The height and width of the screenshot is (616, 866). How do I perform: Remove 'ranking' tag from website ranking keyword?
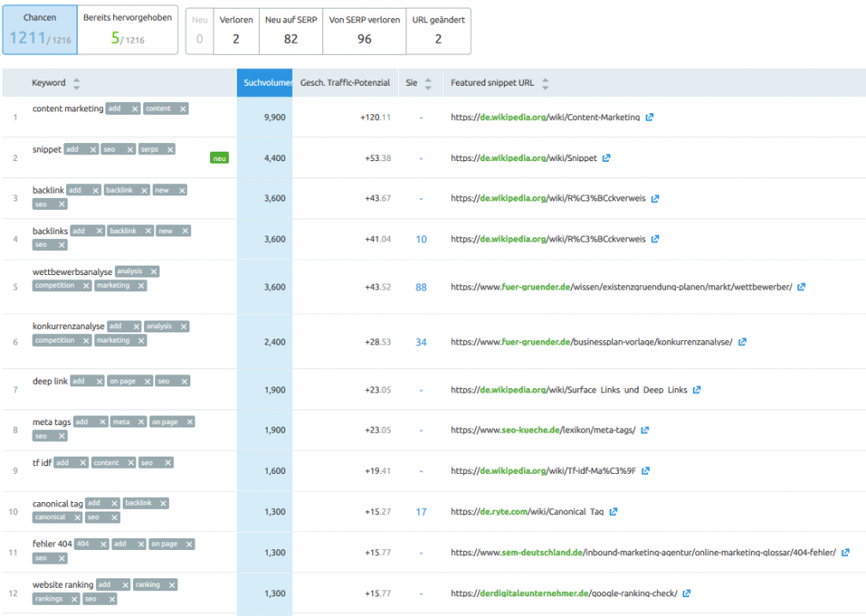pos(171,585)
